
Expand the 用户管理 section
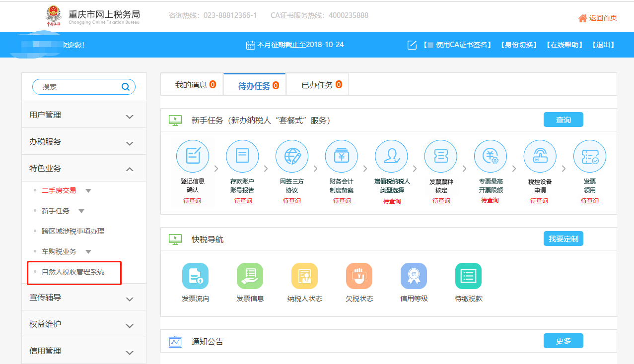click(83, 115)
